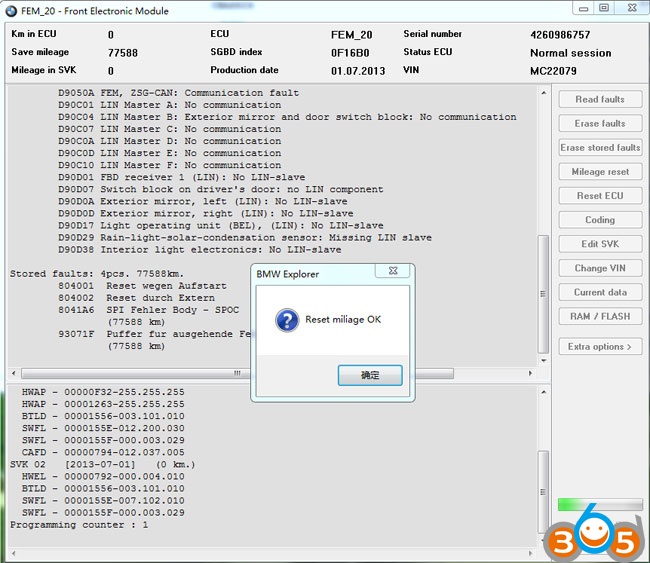Select fault D90D38 Interior light electronics
The image size is (650, 563).
pyautogui.click(x=199, y=250)
